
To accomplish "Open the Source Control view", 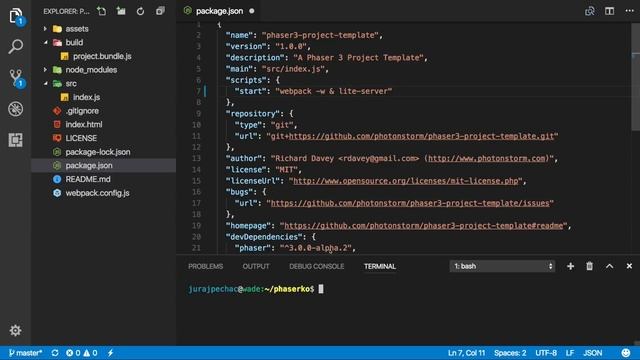I will [x=16, y=77].
